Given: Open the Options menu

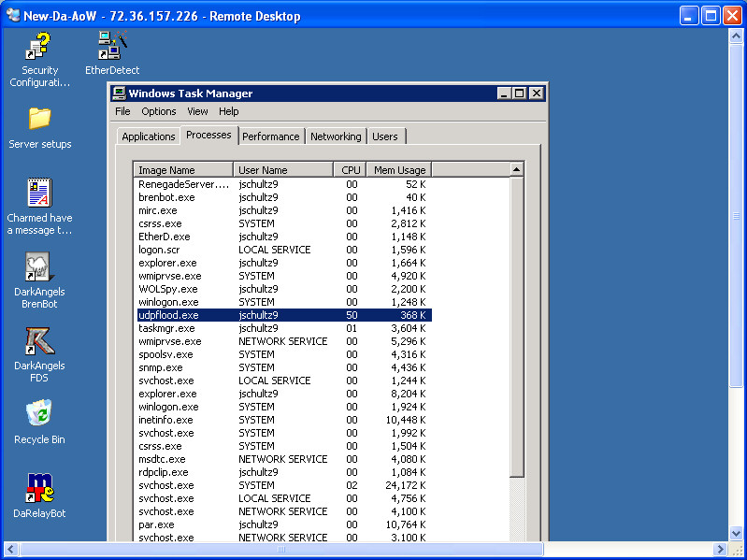Looking at the screenshot, I should 159,111.
